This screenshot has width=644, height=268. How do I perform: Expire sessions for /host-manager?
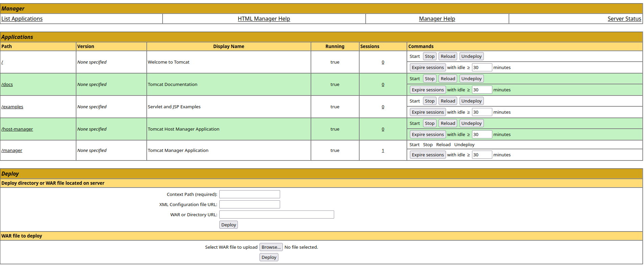click(x=428, y=135)
